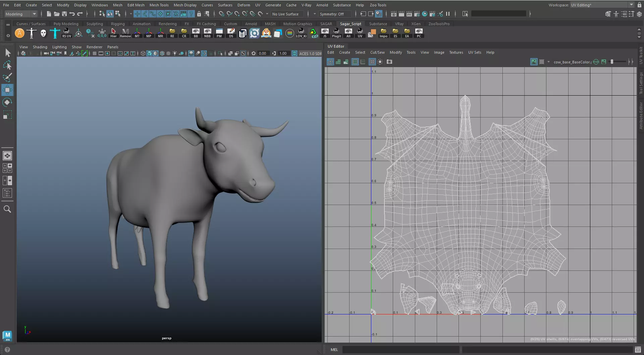Screen dimensions: 644x355
Task: Click the IPR render icon
Action: [x=409, y=14]
